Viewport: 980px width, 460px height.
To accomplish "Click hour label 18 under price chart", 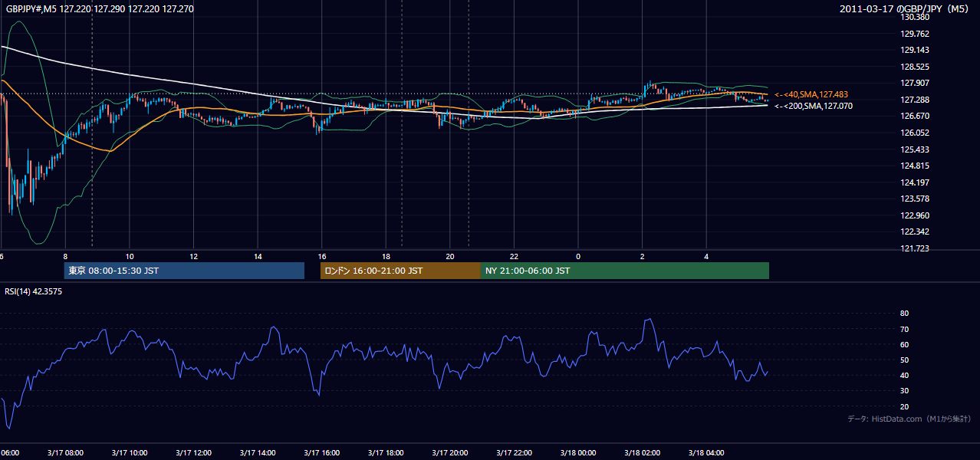I will click(x=386, y=256).
